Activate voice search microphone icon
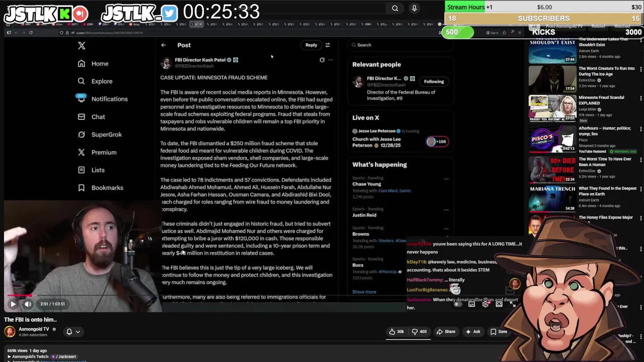644x362 pixels. (414, 8)
